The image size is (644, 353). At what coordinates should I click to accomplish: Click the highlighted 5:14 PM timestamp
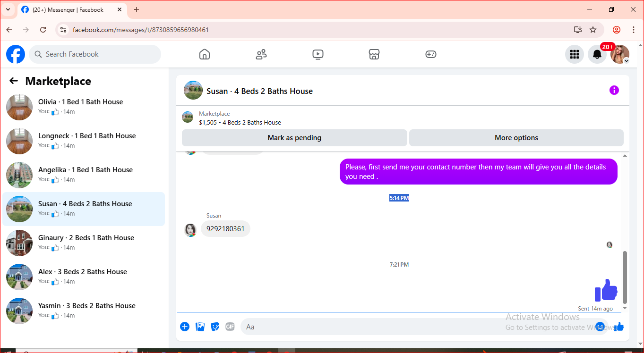pyautogui.click(x=399, y=198)
